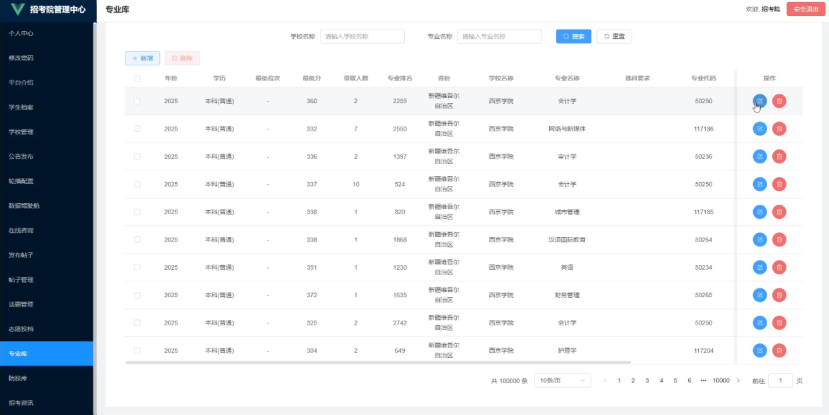This screenshot has width=829, height=415.
Task: Edit the row with lowest score 360
Action: click(x=759, y=101)
